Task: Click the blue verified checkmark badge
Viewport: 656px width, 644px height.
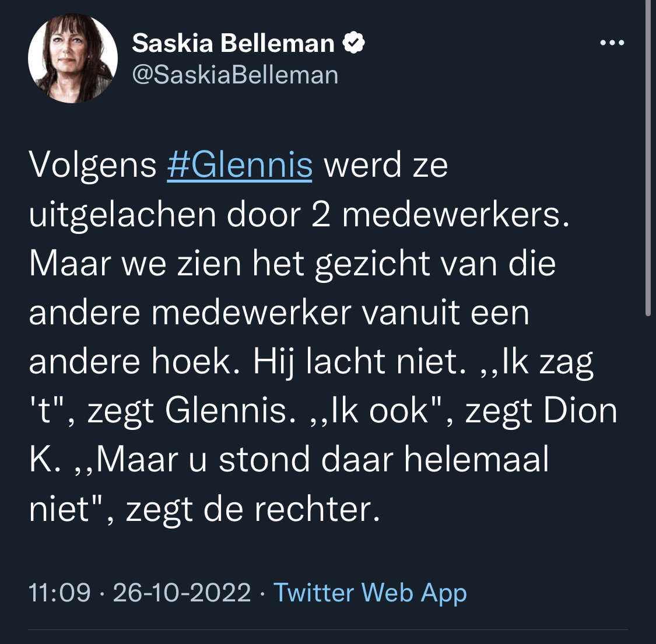Action: point(354,43)
